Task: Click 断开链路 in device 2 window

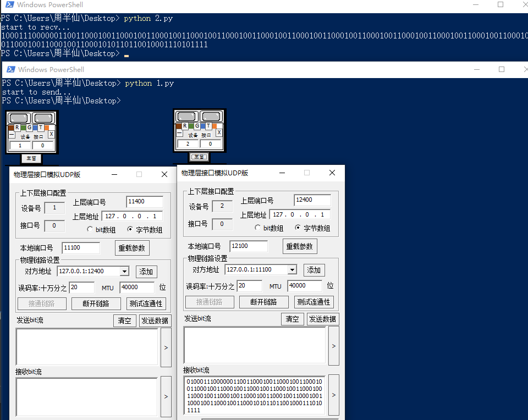Action: tap(263, 302)
